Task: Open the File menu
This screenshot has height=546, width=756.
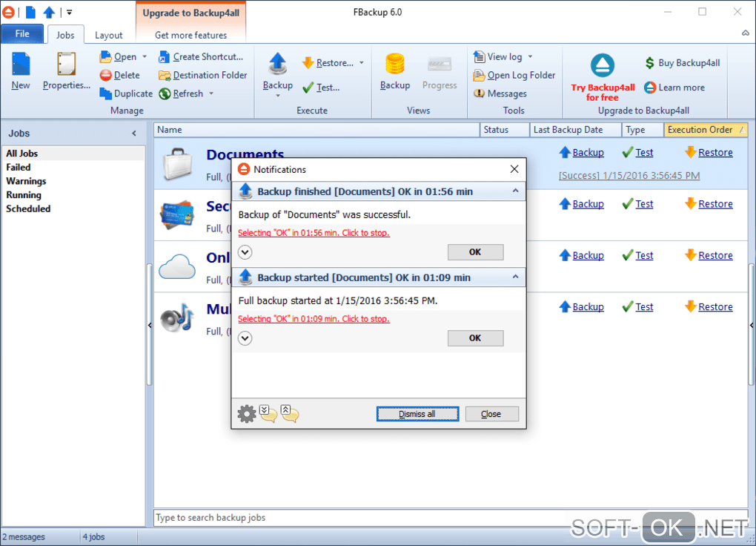Action: [x=22, y=34]
